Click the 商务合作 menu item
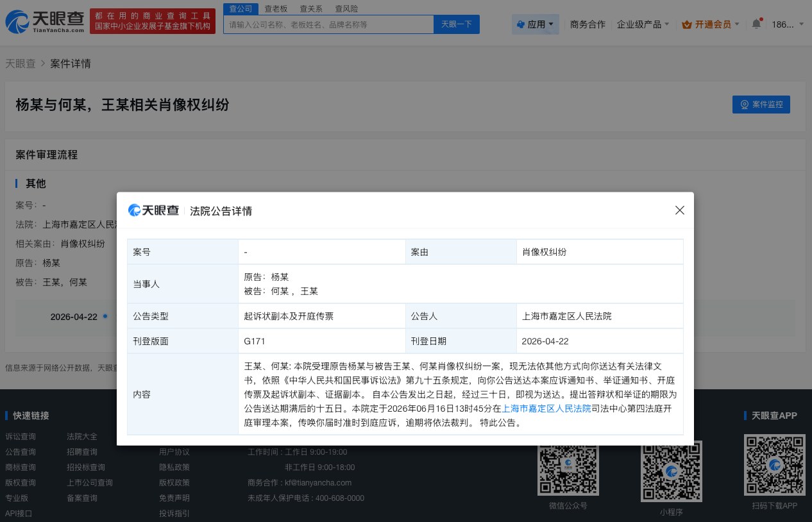812x522 pixels. pos(588,23)
